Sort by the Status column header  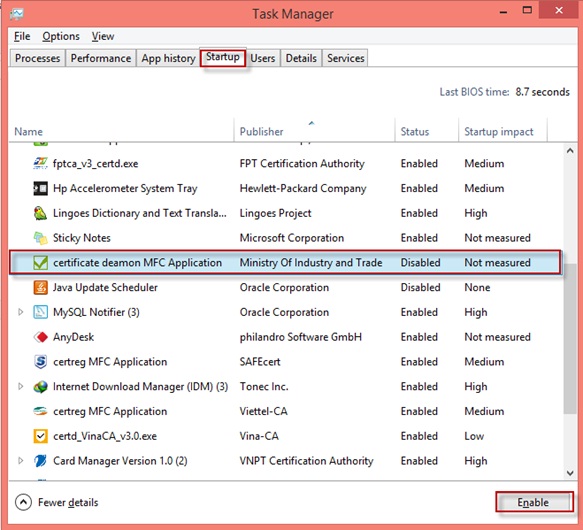[x=427, y=131]
